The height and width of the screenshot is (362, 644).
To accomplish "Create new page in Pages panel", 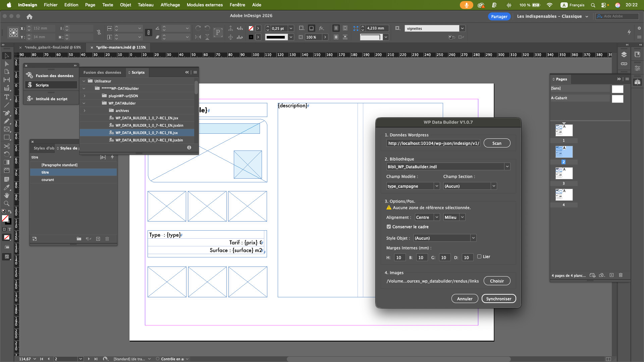I will pos(611,275).
